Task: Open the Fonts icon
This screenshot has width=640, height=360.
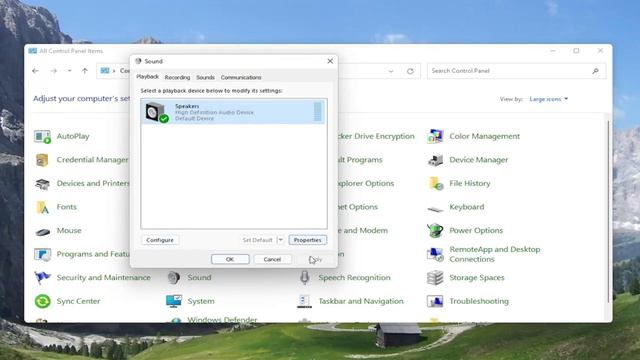Action: point(42,207)
